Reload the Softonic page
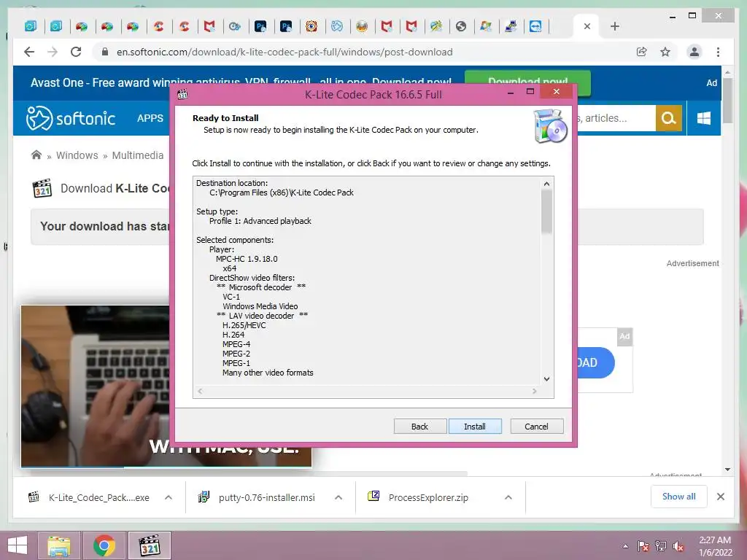747x560 pixels. tap(76, 52)
